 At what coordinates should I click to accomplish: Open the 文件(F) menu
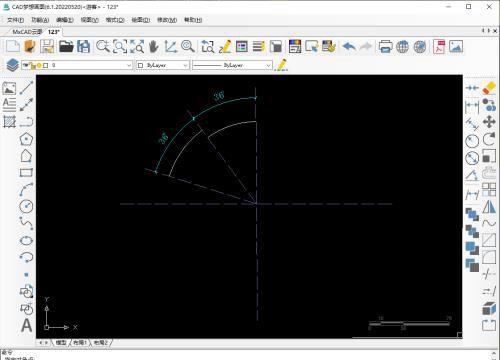[x=16, y=20]
